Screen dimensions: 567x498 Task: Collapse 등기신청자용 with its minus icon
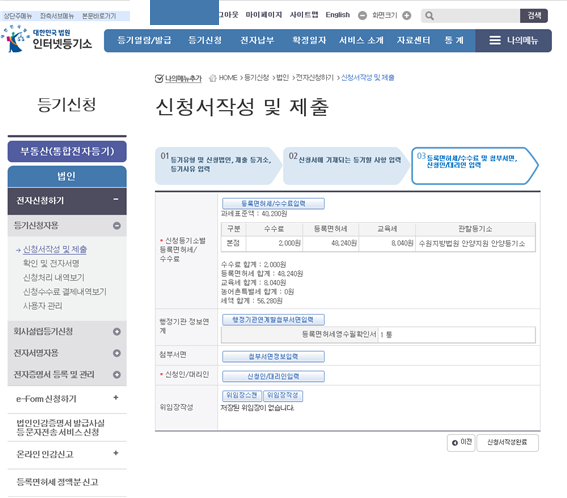click(x=117, y=226)
